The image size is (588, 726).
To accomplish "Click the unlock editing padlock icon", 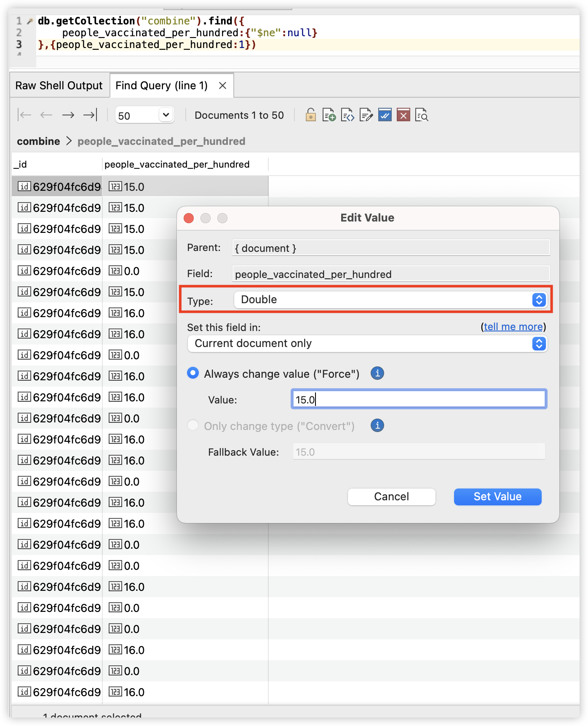I will point(310,115).
